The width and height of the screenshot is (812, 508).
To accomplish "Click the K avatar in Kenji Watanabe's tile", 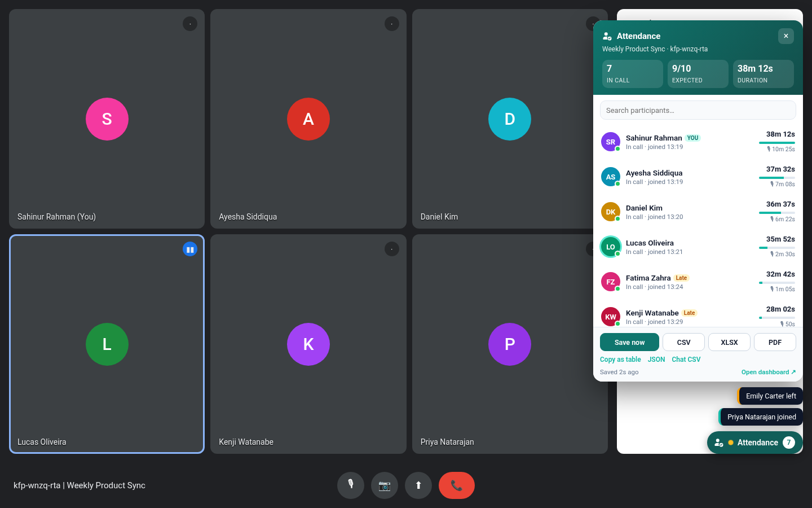I will tap(308, 344).
